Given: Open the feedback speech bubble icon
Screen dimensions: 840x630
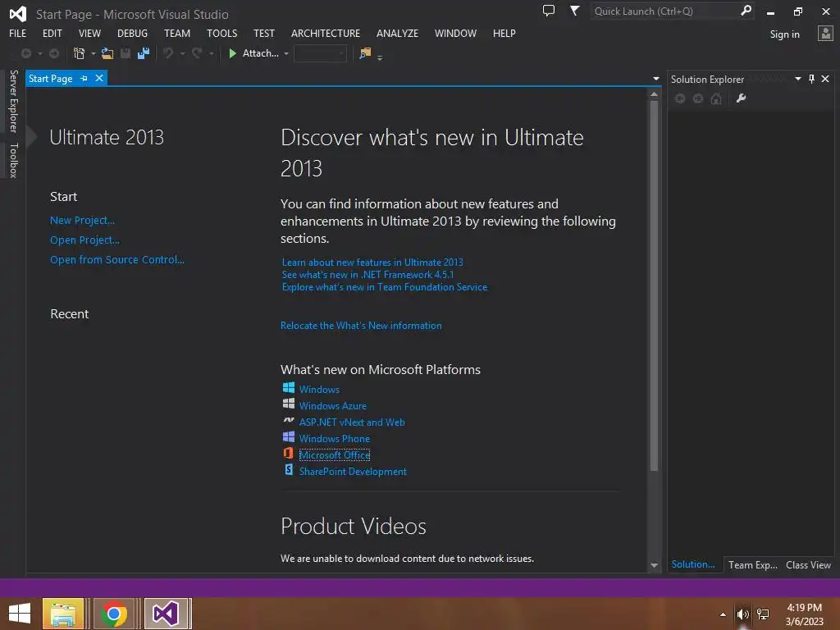Looking at the screenshot, I should click(x=549, y=11).
